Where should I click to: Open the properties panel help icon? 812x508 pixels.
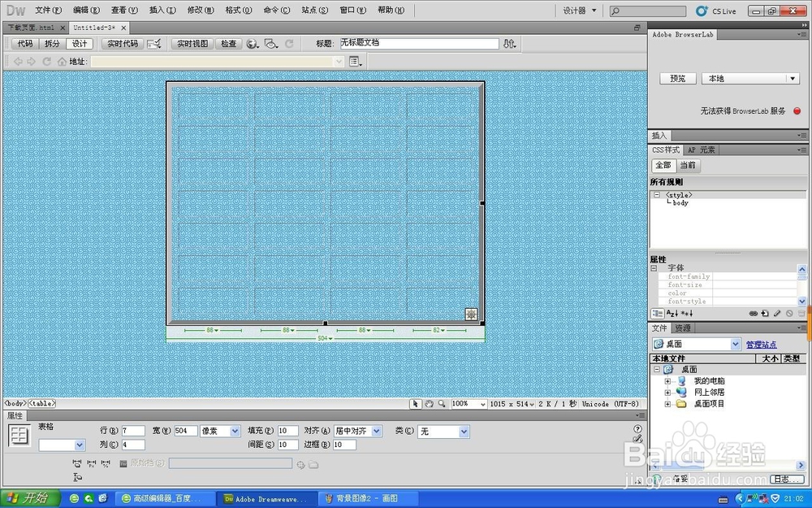pos(637,428)
